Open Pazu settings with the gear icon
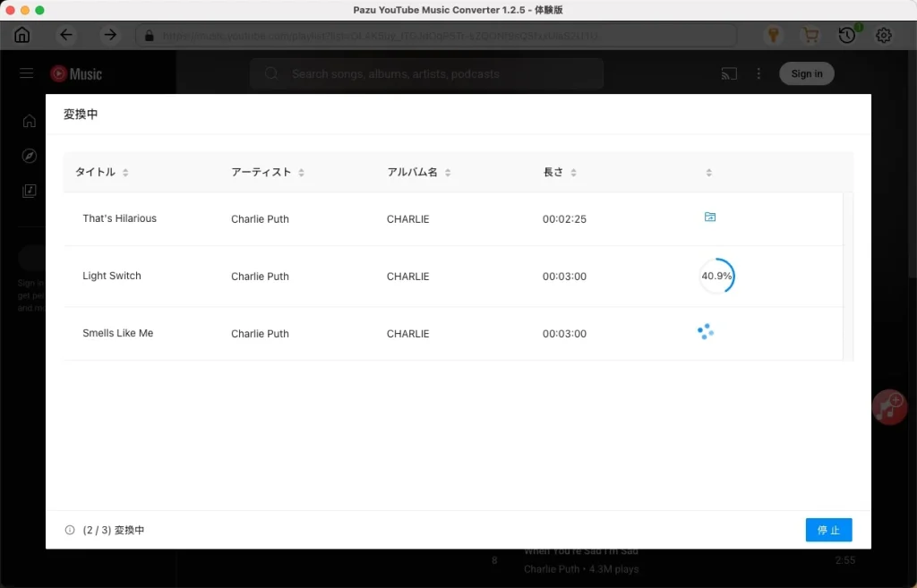The image size is (917, 588). [x=884, y=34]
